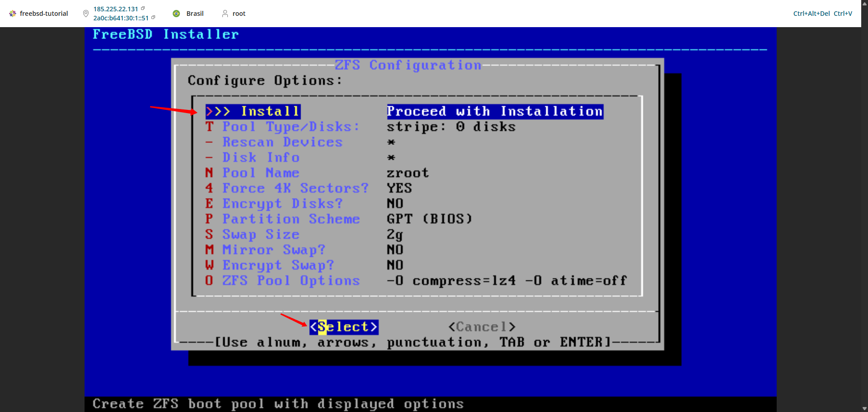This screenshot has width=868, height=412.
Task: Click the Brasil flag icon
Action: [x=176, y=14]
